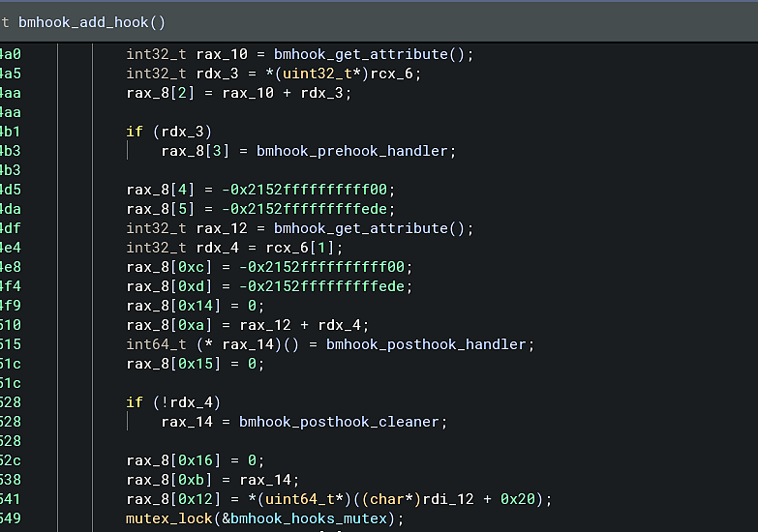Click the address ending in 541
Screen dimensions: 758x532
pyautogui.click(x=10, y=499)
